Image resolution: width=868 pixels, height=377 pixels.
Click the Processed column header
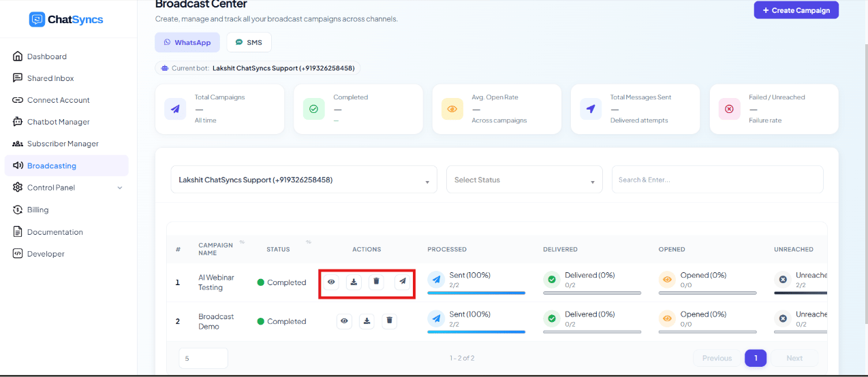tap(447, 249)
